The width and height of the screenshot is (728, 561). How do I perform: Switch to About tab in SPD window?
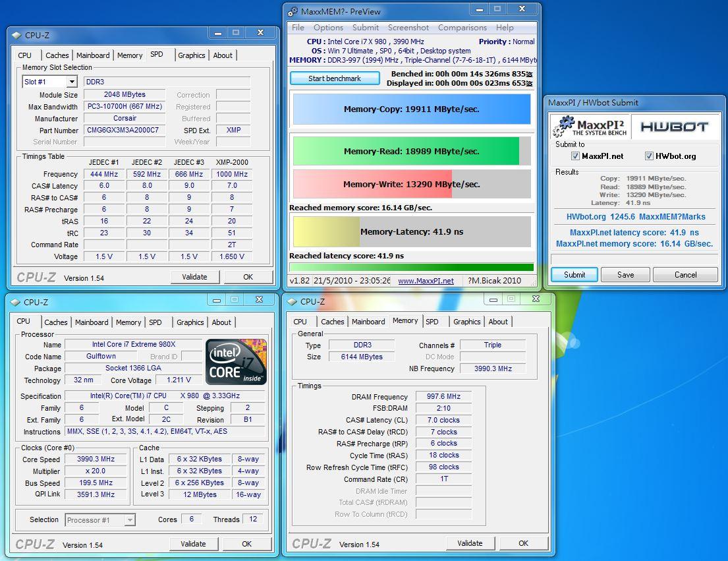pos(223,55)
